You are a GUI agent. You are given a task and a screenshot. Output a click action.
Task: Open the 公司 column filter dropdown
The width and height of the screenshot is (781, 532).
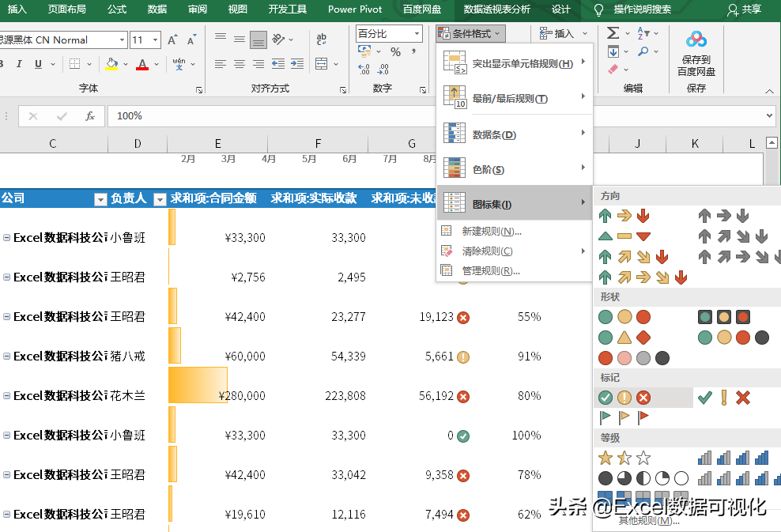pyautogui.click(x=100, y=200)
